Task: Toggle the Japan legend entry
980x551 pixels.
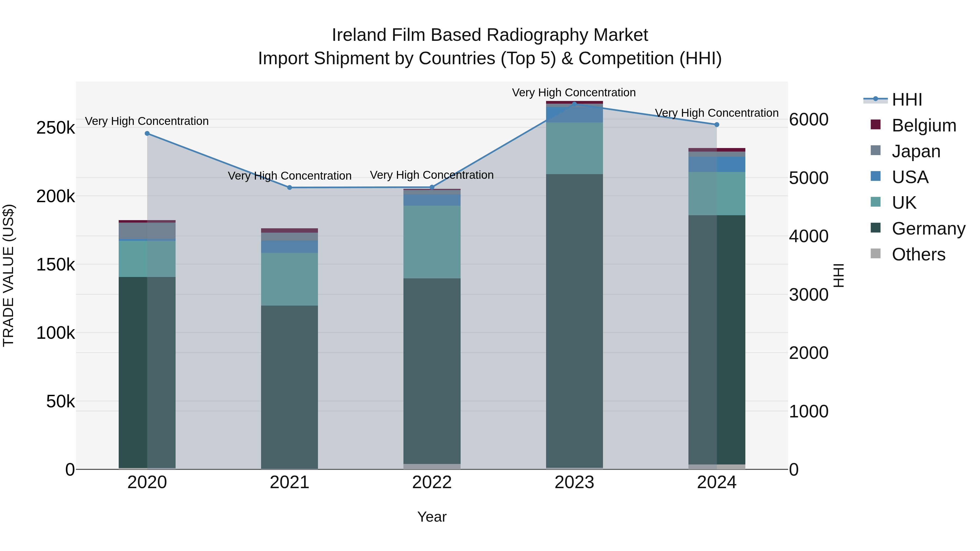Action: tap(905, 151)
